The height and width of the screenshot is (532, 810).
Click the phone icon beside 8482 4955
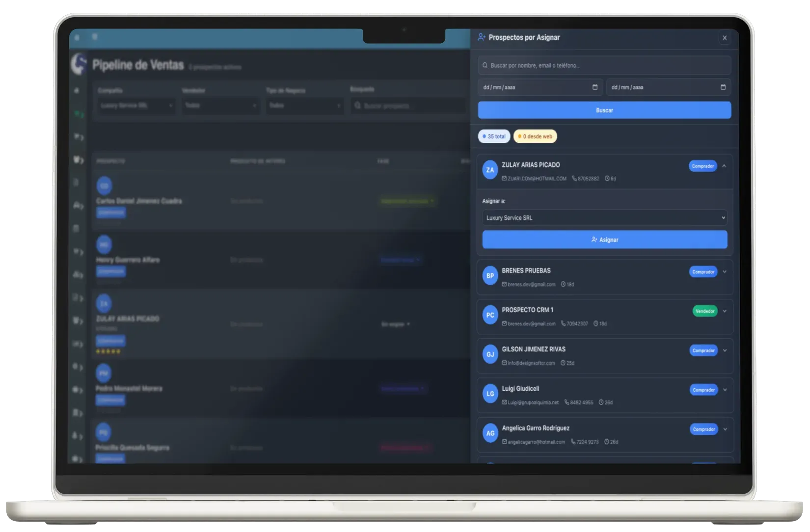click(x=567, y=402)
